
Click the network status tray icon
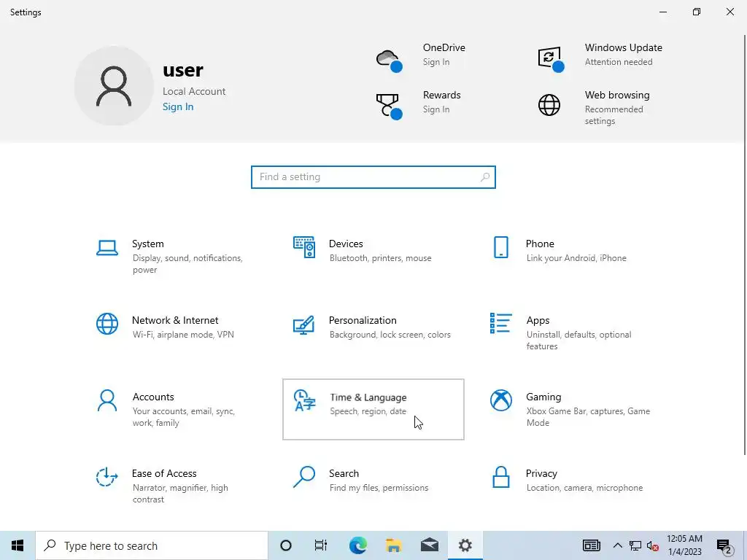[x=635, y=545]
